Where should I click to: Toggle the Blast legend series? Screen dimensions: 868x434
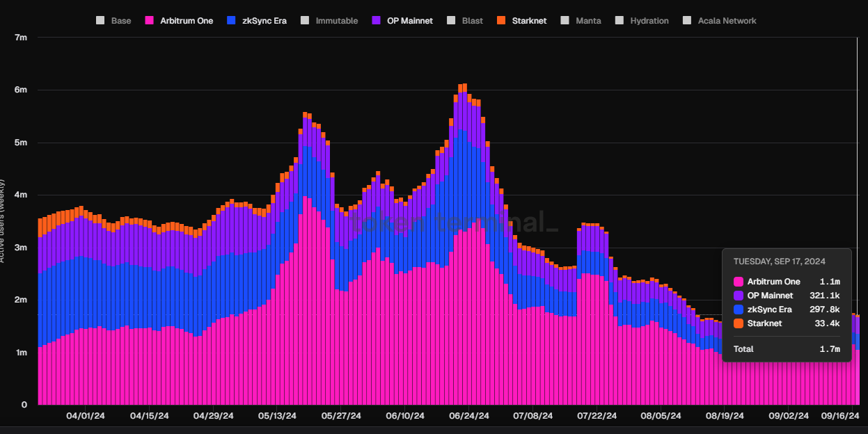coord(464,21)
